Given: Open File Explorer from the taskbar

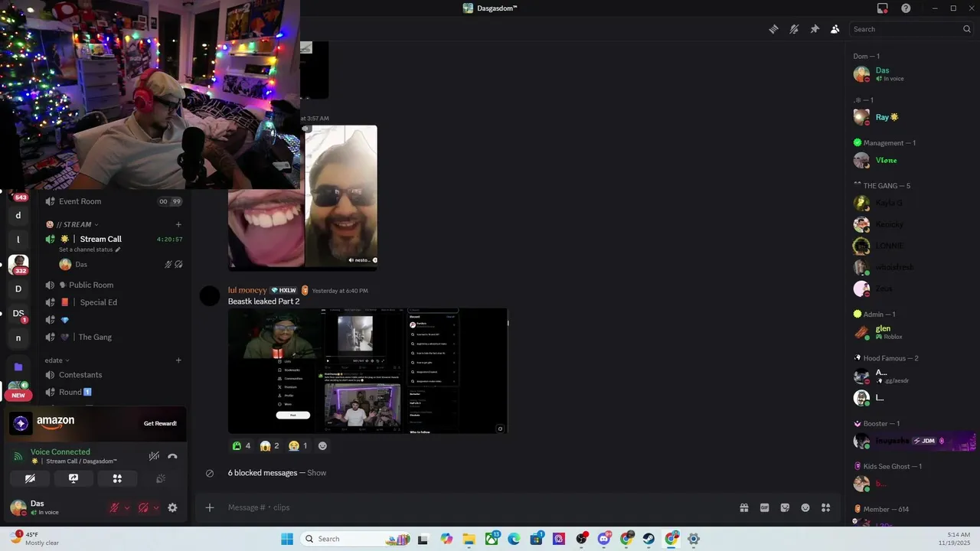Looking at the screenshot, I should pos(469,539).
